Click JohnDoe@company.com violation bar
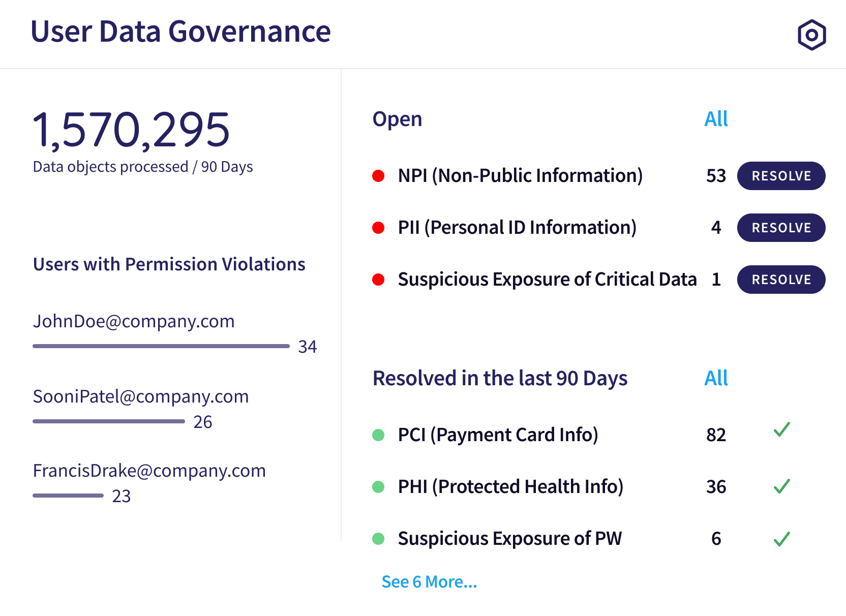846x616 pixels. click(x=161, y=346)
